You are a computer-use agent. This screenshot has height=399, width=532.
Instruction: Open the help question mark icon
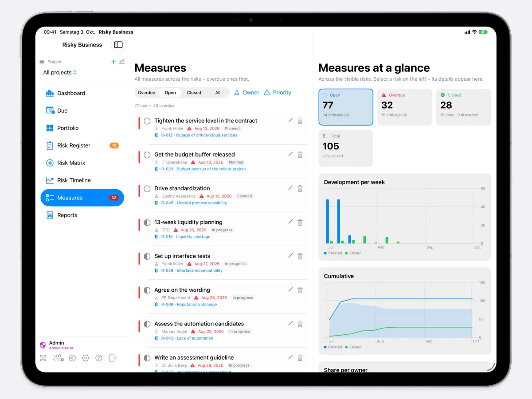tap(99, 358)
